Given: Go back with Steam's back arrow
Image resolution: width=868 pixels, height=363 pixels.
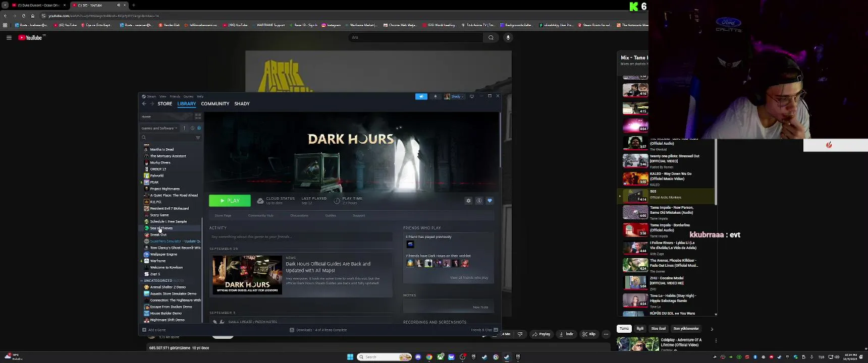Looking at the screenshot, I should click(x=144, y=104).
